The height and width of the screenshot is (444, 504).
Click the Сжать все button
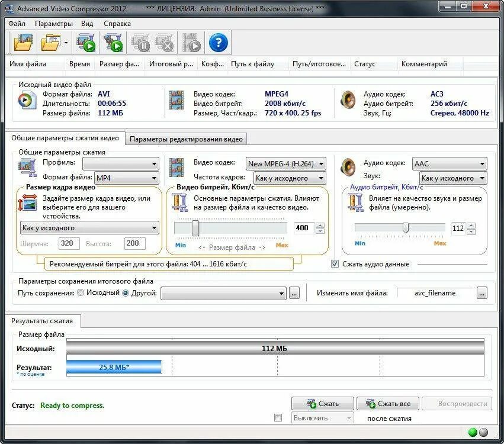pyautogui.click(x=388, y=404)
